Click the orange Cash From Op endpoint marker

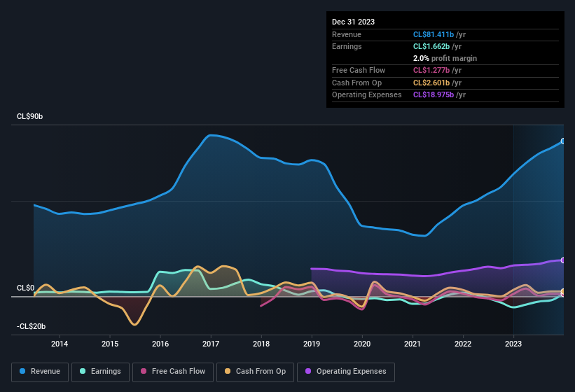click(563, 292)
